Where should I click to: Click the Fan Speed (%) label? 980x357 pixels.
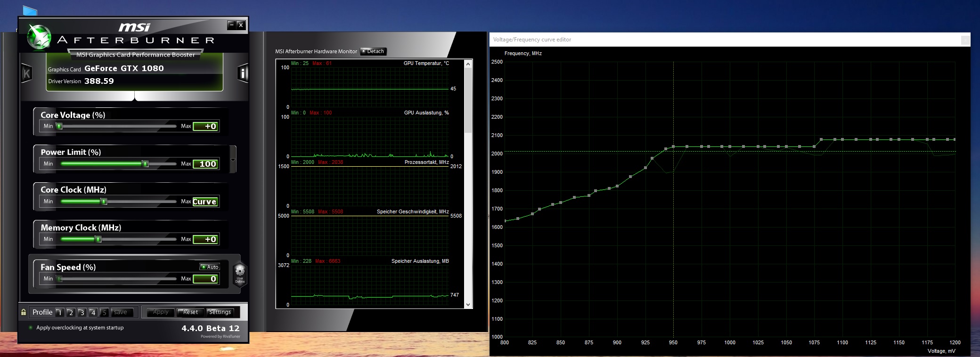pos(68,267)
